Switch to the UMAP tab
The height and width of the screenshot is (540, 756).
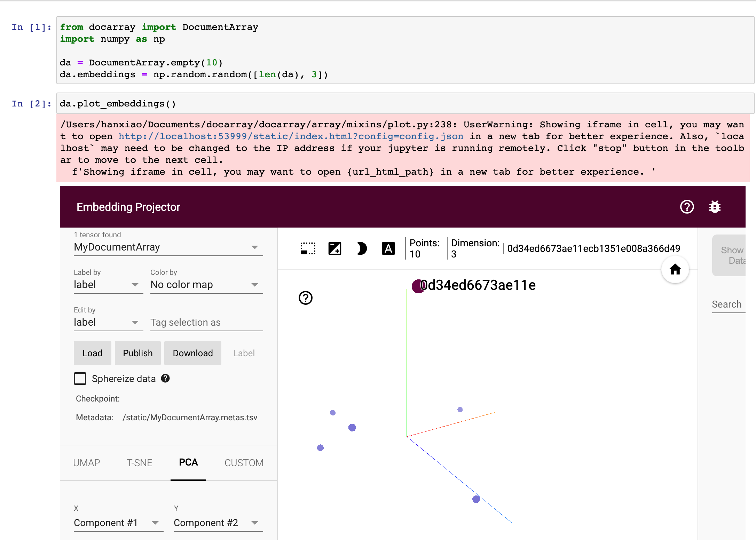tap(86, 462)
